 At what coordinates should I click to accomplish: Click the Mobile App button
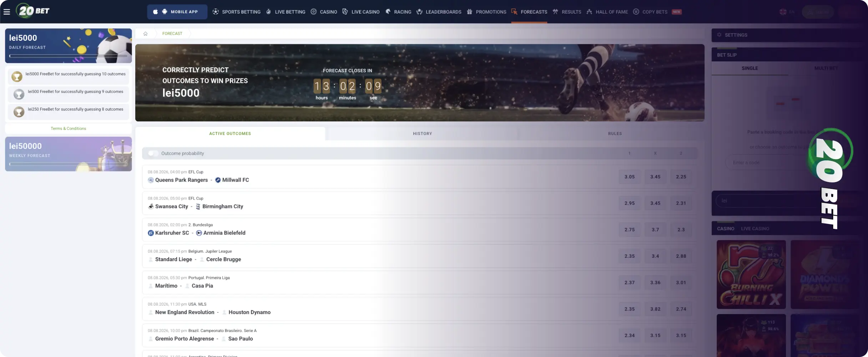[177, 12]
